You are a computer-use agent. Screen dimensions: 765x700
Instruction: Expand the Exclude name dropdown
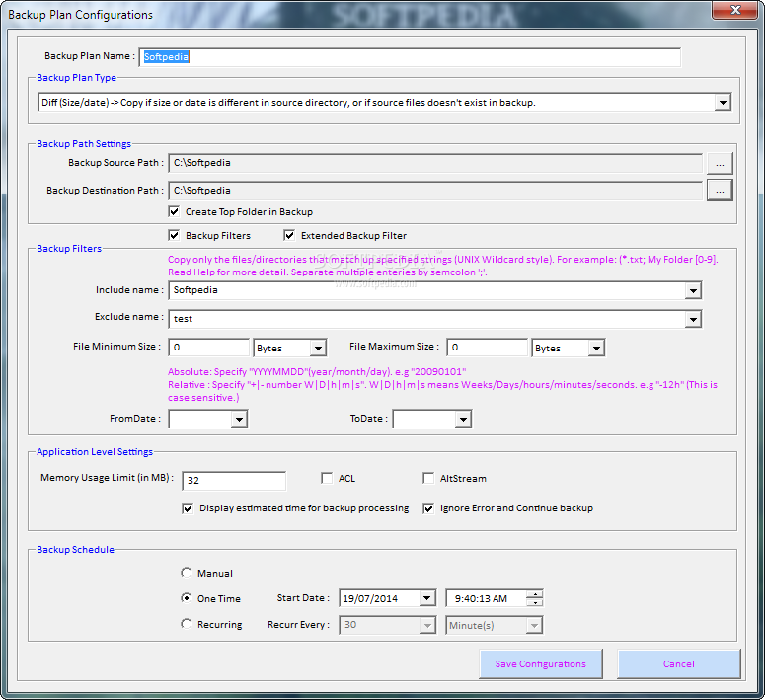[x=693, y=320]
